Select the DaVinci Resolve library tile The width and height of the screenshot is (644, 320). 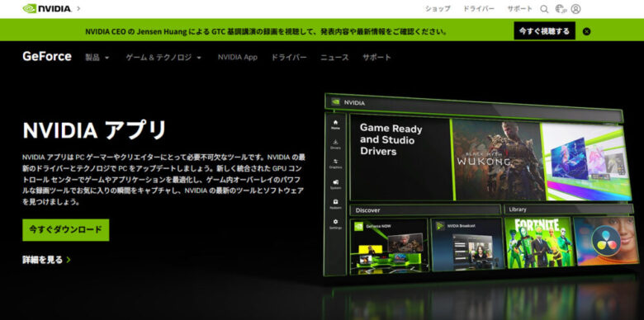tap(606, 241)
